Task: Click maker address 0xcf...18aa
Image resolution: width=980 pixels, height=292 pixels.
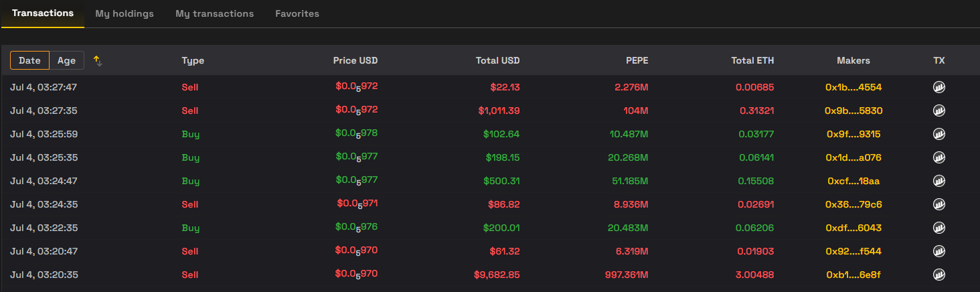Action: coord(853,181)
